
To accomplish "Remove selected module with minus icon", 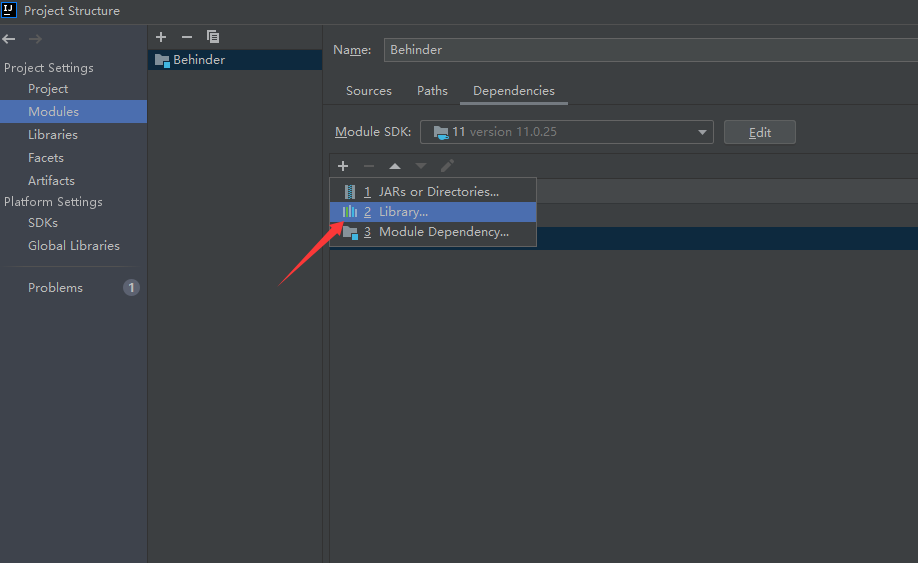I will coord(186,37).
